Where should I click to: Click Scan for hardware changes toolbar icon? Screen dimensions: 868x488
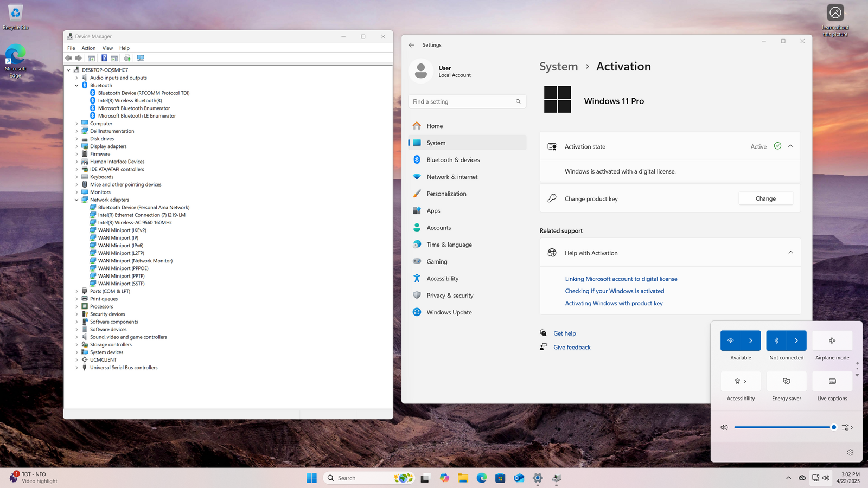pos(141,58)
